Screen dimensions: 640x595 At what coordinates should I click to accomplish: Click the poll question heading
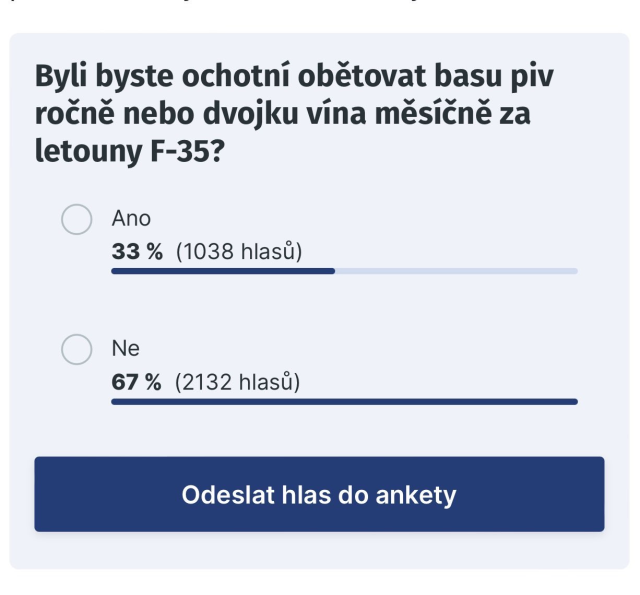tap(295, 115)
